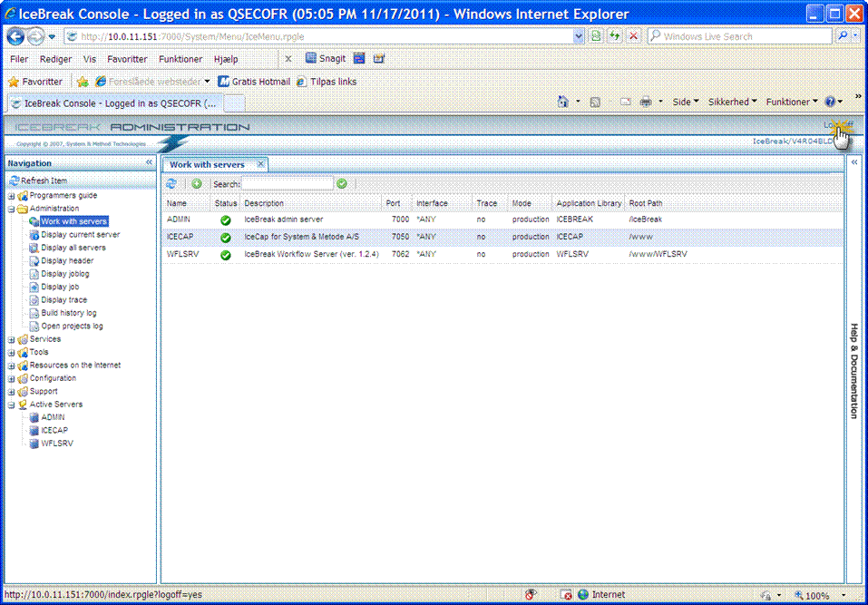Open Display all servers tree item

pyautogui.click(x=73, y=248)
